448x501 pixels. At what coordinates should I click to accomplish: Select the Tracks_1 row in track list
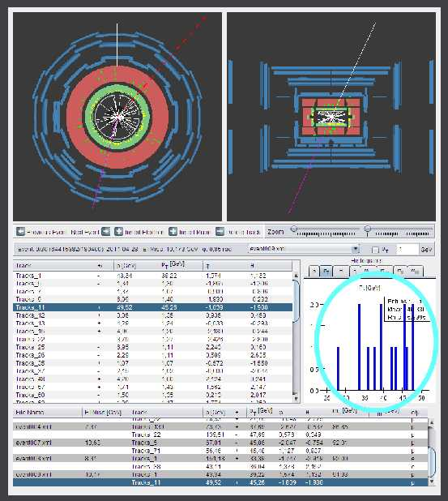click(152, 276)
